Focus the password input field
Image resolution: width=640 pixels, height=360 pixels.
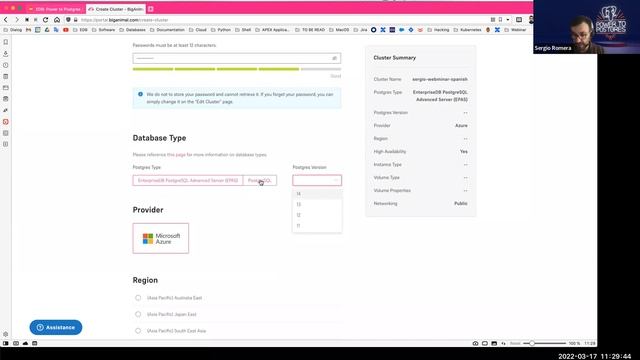237,58
